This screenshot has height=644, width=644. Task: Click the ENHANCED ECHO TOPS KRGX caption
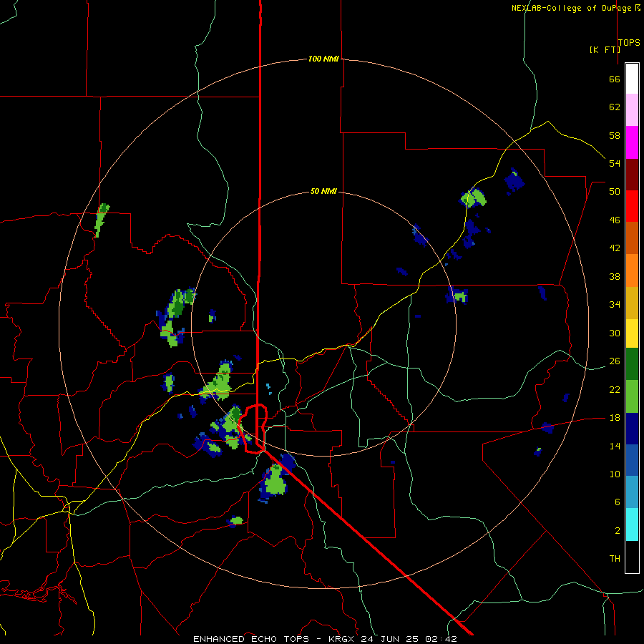pos(325,639)
